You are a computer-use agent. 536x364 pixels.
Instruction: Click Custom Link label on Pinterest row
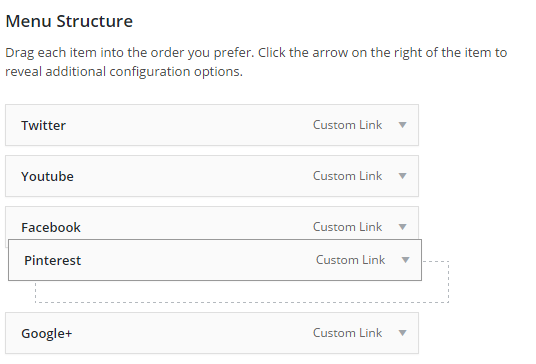coord(350,260)
